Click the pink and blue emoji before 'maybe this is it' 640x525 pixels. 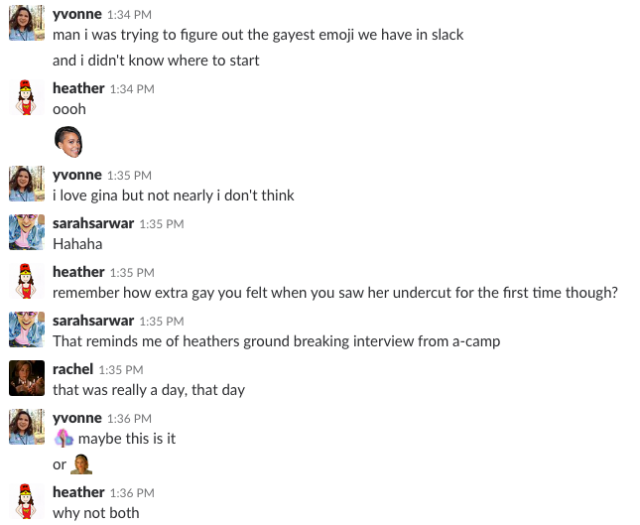[63, 438]
